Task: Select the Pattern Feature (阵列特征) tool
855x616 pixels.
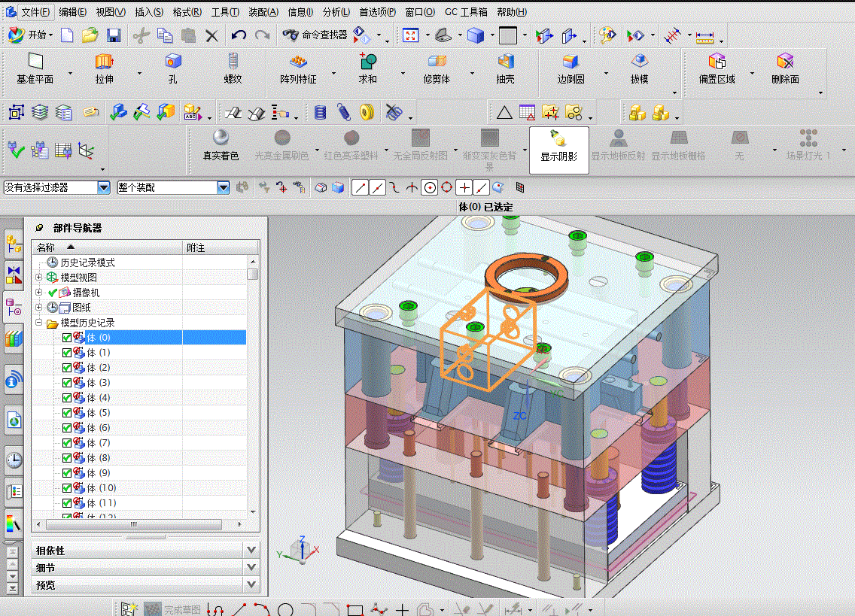Action: click(298, 68)
